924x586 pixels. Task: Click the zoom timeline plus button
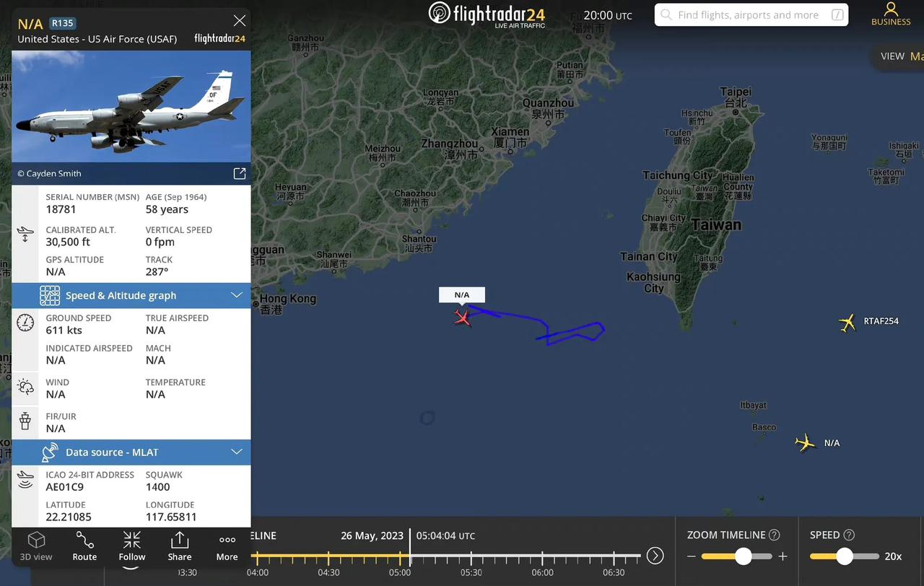pos(783,556)
